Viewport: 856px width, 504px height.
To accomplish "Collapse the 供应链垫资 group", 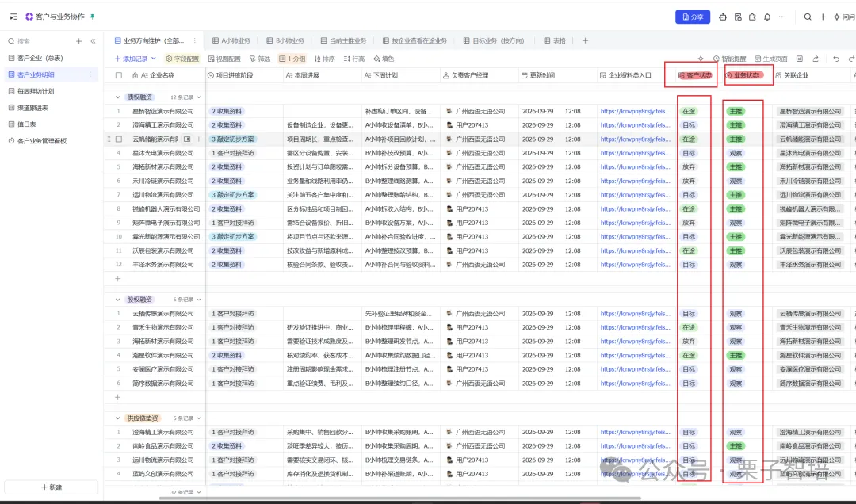I will click(x=117, y=418).
